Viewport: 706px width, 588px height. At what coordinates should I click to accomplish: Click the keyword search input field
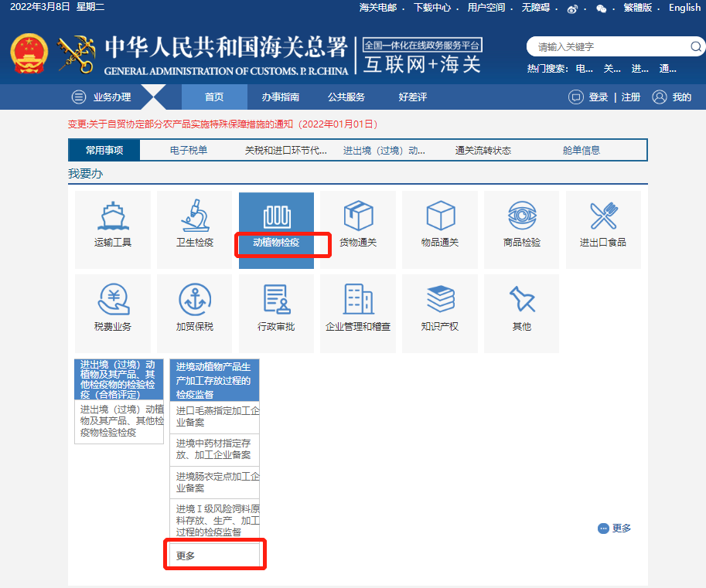(607, 46)
